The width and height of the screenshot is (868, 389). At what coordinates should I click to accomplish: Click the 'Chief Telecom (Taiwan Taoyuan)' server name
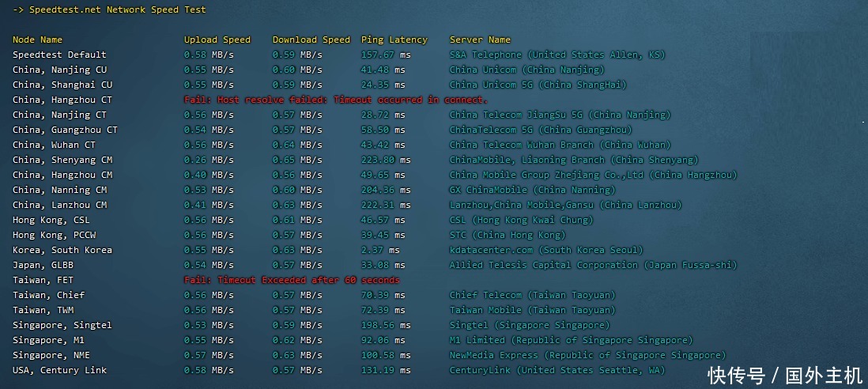[533, 295]
